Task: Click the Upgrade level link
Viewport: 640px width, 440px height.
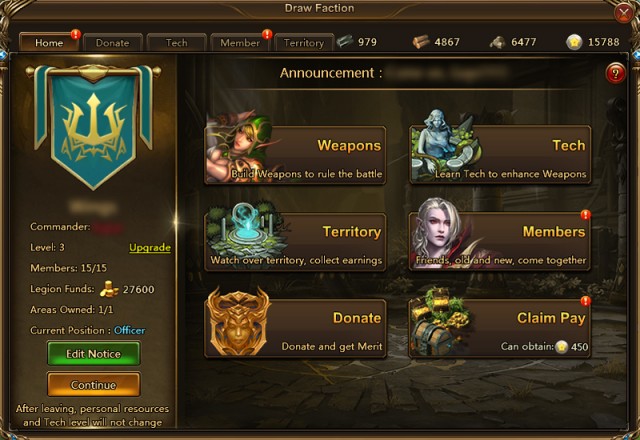Action: point(150,247)
